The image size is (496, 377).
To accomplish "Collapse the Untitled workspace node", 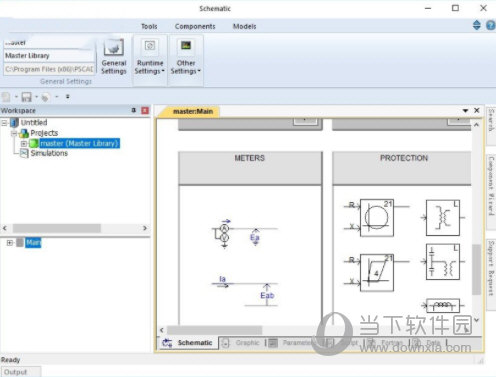I will pyautogui.click(x=4, y=123).
